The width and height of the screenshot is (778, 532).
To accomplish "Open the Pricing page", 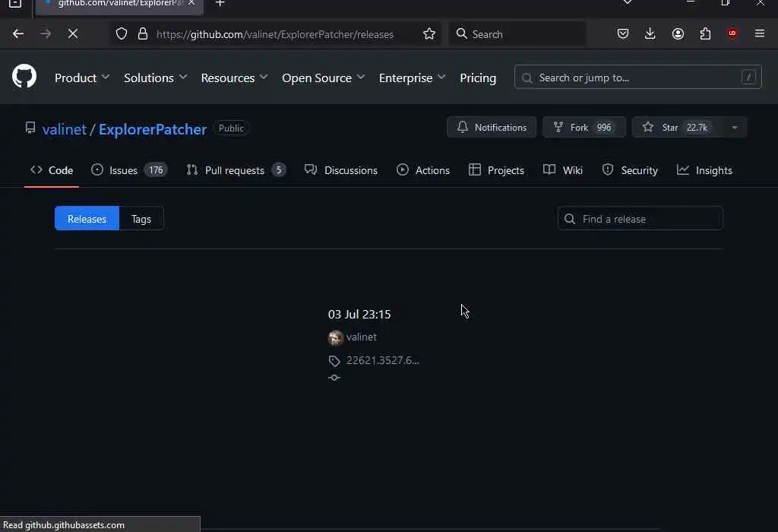I will 478,78.
